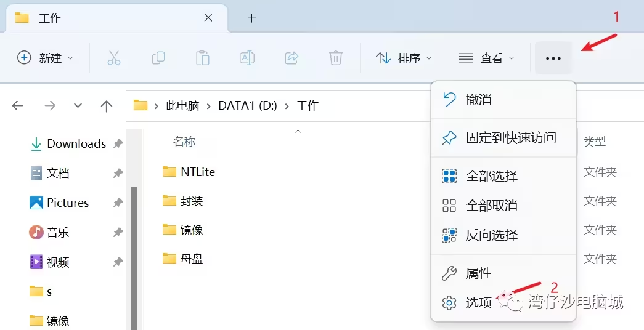This screenshot has width=644, height=330.
Task: Choose 固定到快速访问 from menu
Action: 503,137
